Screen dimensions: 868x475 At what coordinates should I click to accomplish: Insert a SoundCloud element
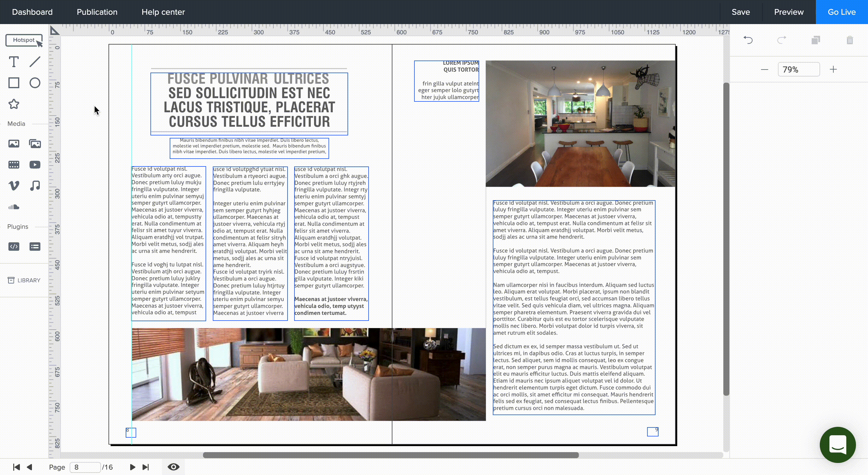(14, 207)
